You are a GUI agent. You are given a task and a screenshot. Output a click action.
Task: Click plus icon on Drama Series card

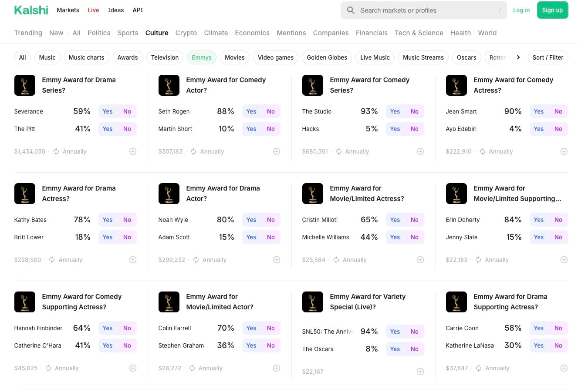[133, 151]
